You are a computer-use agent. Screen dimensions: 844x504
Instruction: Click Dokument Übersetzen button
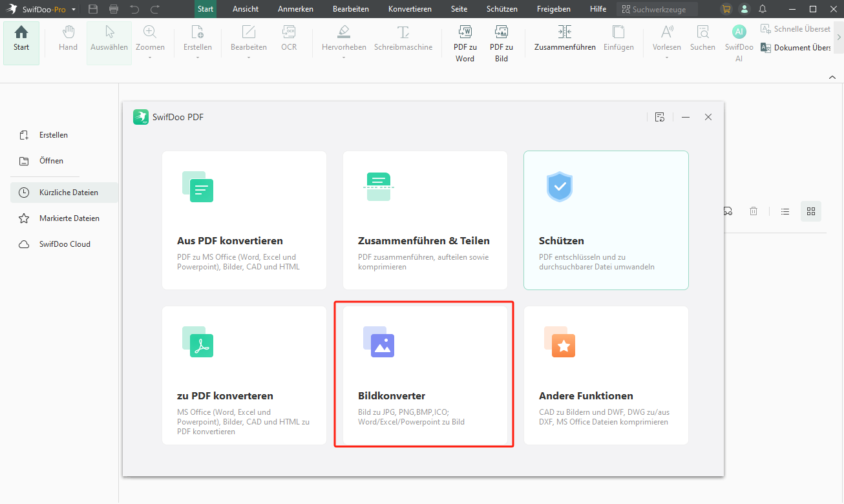pos(796,48)
